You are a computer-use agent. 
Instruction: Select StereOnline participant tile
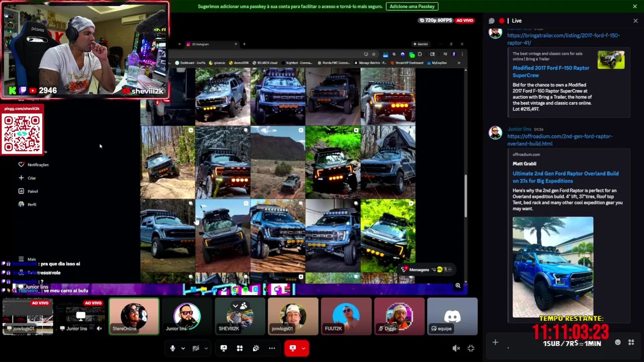click(134, 316)
